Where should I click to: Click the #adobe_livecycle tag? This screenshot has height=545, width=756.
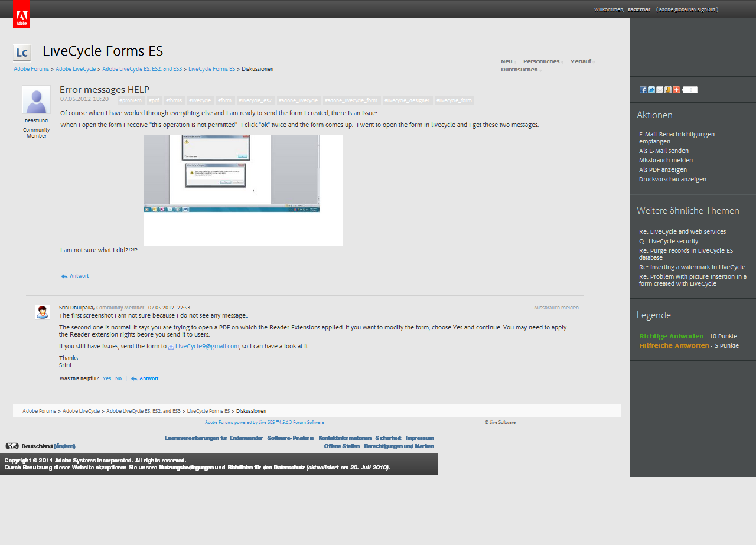pos(299,100)
